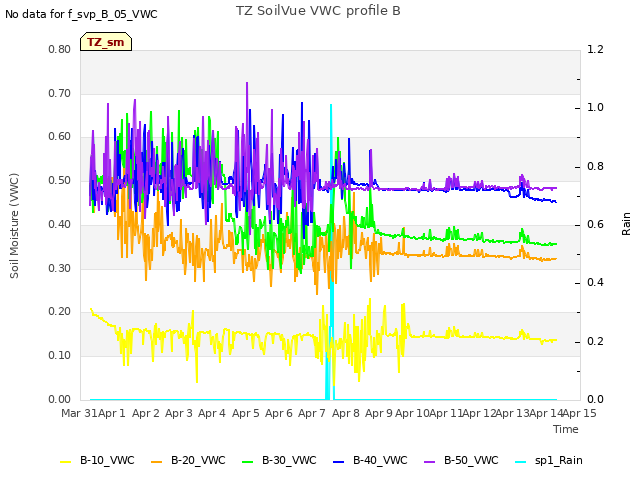
Task: Click the 0.80 tick on soil moisture axis
Action: point(60,49)
